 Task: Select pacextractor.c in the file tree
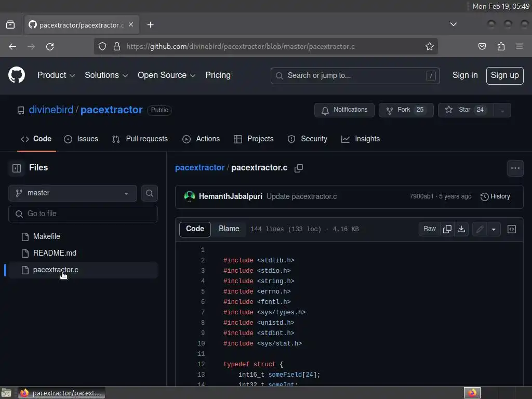(83, 270)
